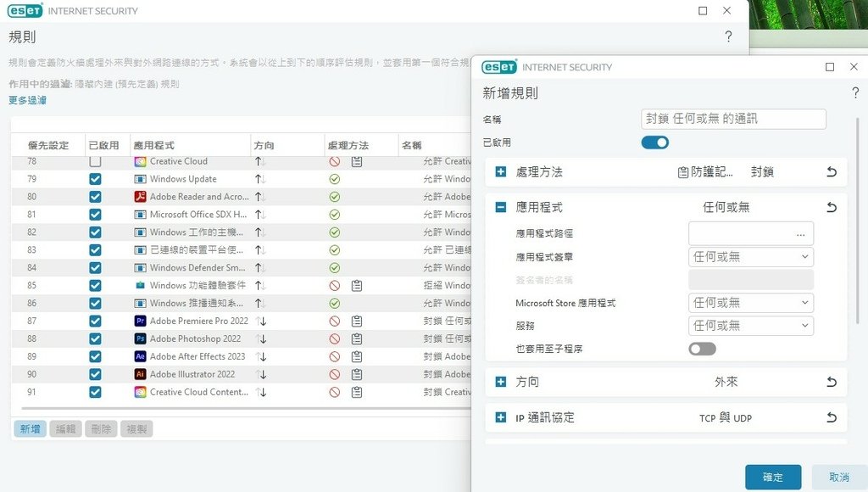Reset the 方向 section with its undo arrow
Image resolution: width=868 pixels, height=492 pixels.
point(832,382)
